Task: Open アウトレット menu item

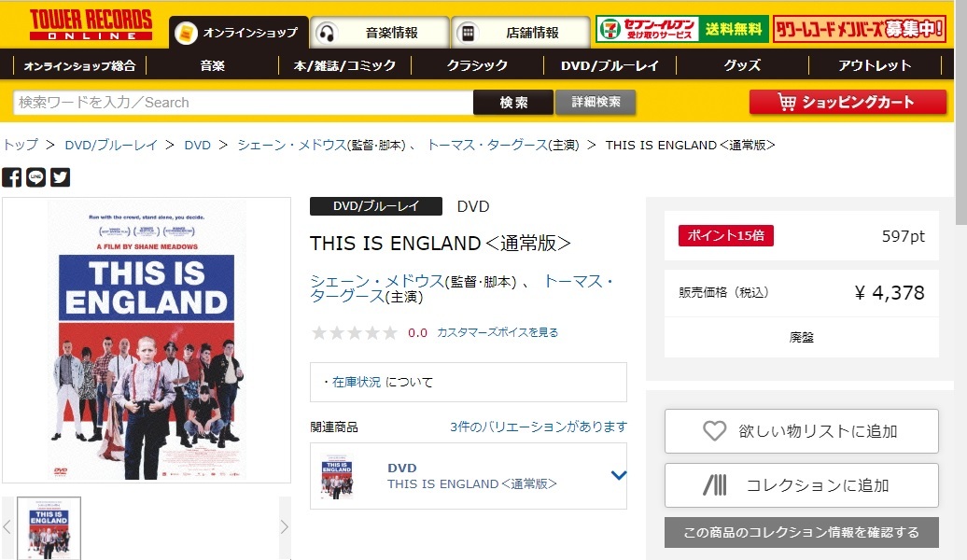Action: click(x=876, y=65)
